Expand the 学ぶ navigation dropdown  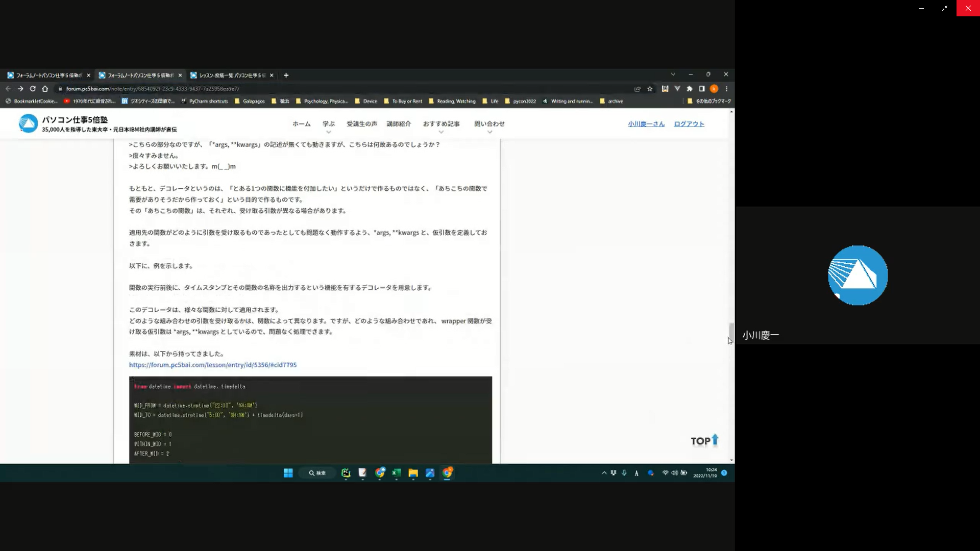(329, 124)
